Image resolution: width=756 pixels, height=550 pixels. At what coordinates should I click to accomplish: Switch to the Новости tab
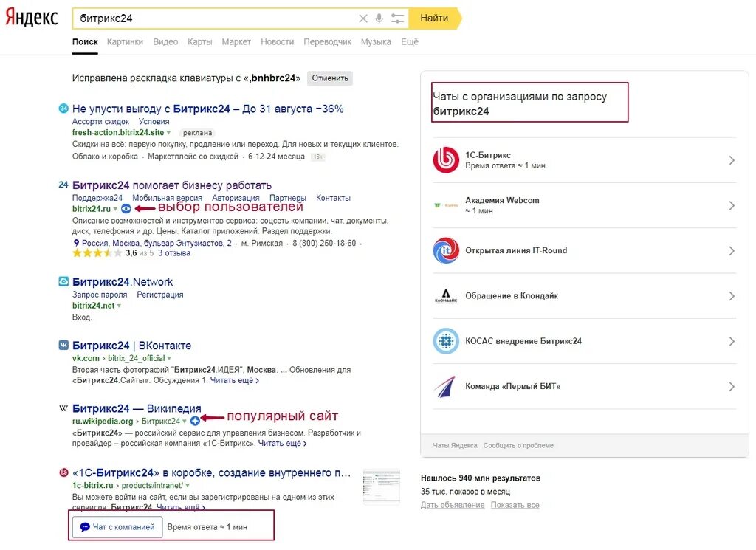tap(278, 42)
